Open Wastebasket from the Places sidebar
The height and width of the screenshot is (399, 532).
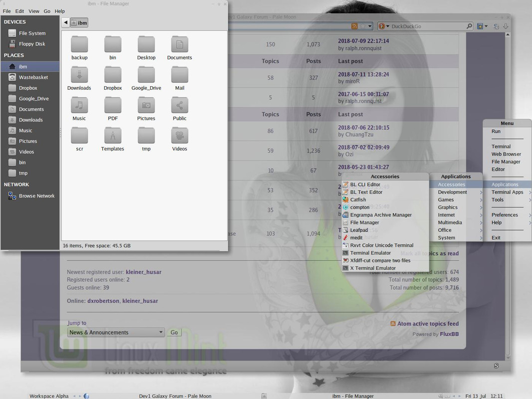(x=30, y=77)
